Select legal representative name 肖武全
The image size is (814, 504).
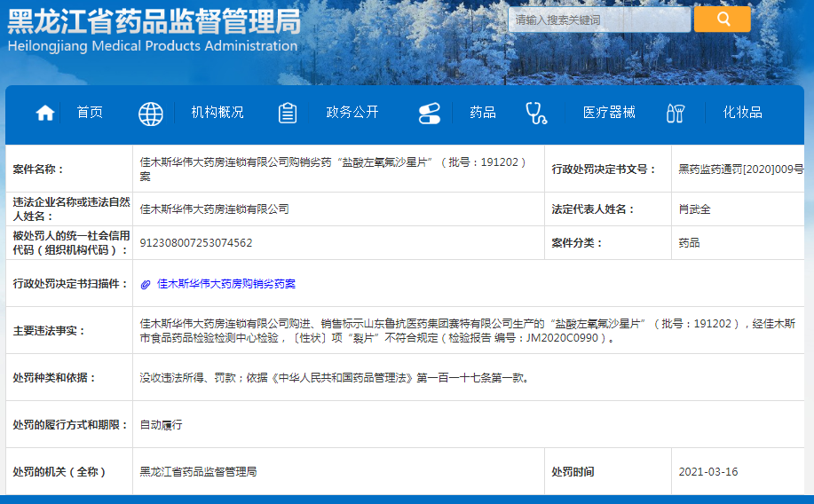tap(694, 209)
